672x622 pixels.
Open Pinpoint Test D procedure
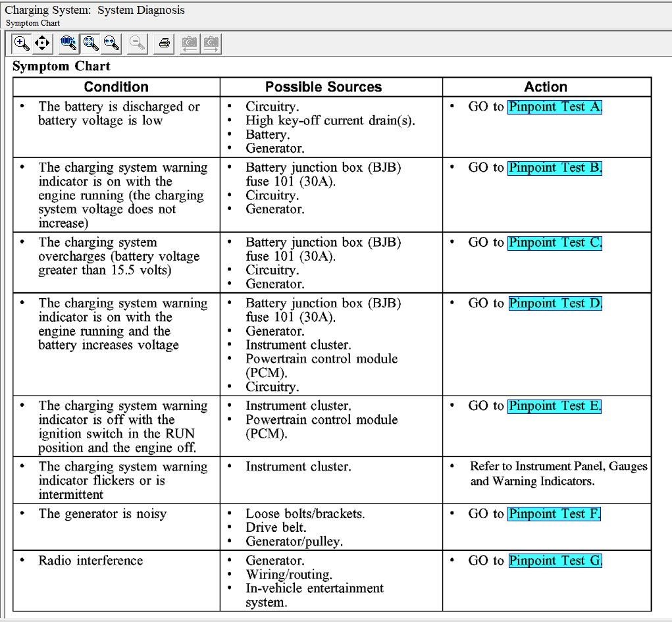coord(555,303)
